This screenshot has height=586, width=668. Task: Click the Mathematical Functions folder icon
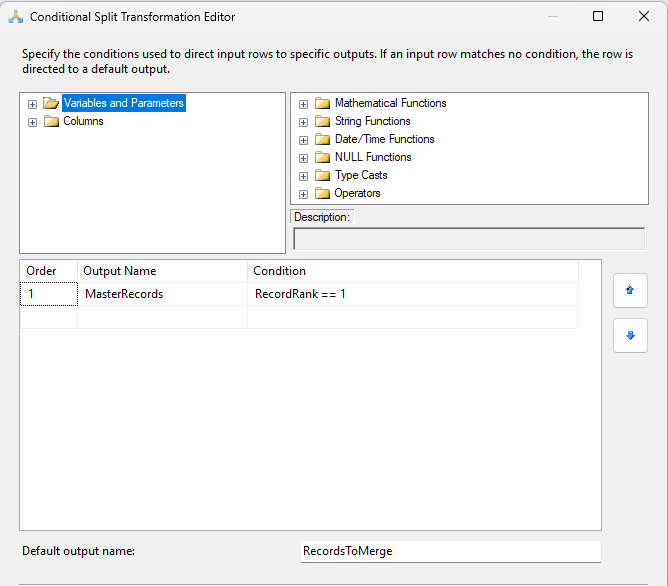(322, 103)
